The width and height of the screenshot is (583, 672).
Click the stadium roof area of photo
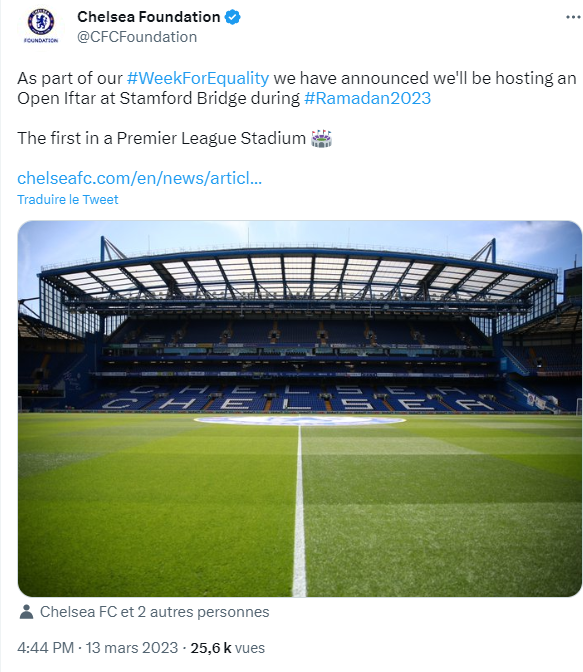pos(299,274)
